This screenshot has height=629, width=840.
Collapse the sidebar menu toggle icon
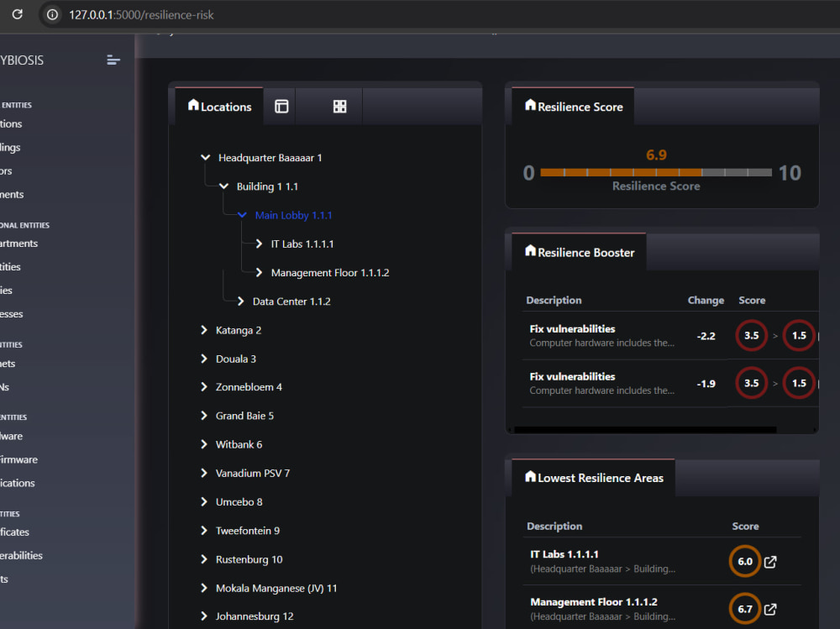point(113,60)
